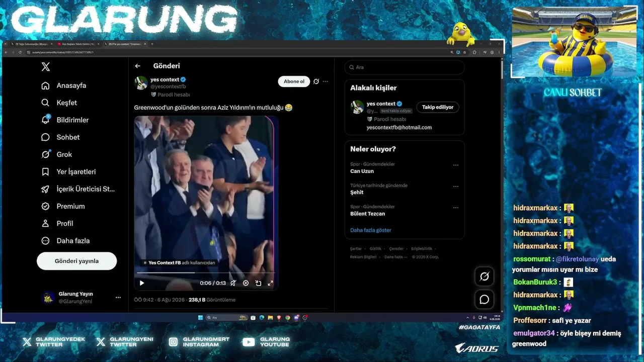Open the Can Uzun trending topic

coord(362,171)
